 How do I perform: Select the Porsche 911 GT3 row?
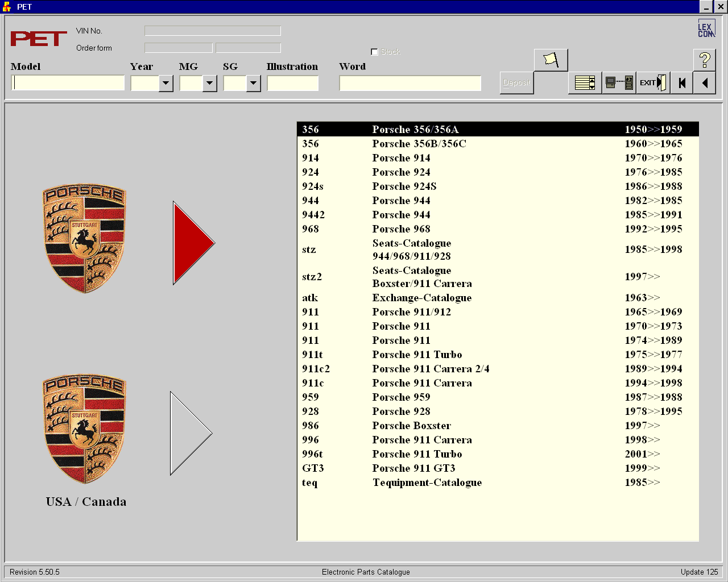[498, 468]
